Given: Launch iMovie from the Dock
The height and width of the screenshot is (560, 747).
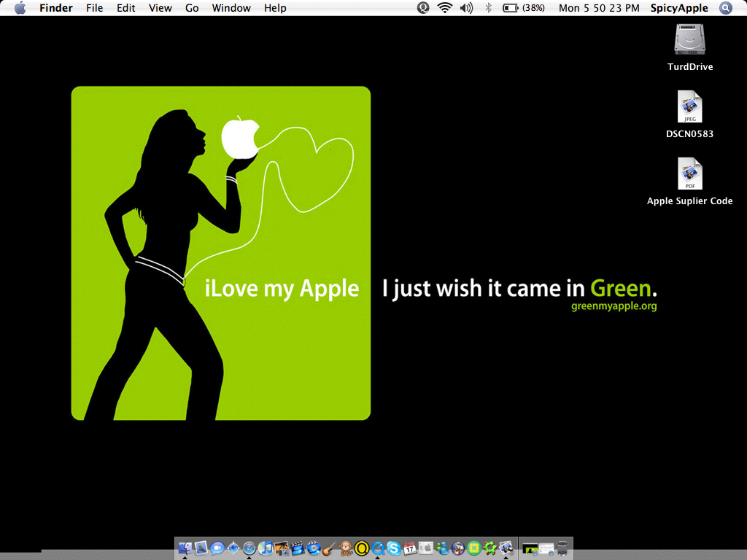Looking at the screenshot, I should point(298,548).
